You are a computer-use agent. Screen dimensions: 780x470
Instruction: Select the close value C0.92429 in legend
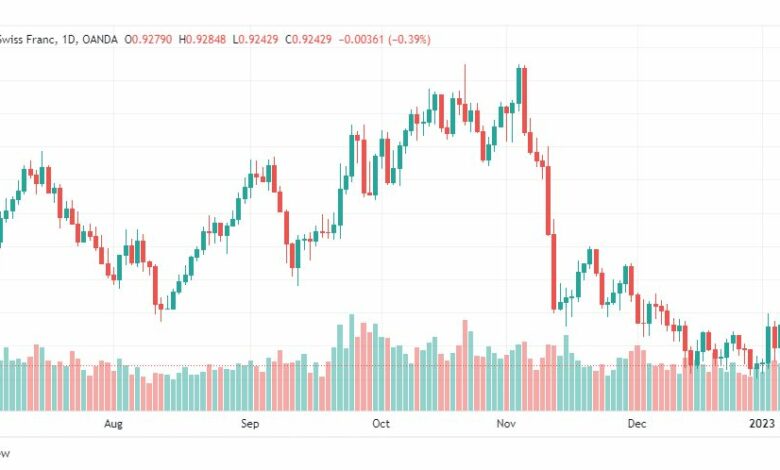(308, 39)
